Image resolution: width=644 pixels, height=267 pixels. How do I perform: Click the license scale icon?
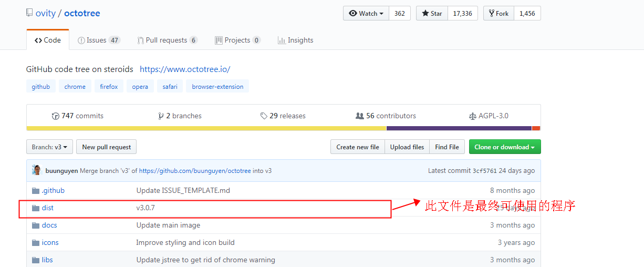coord(472,116)
